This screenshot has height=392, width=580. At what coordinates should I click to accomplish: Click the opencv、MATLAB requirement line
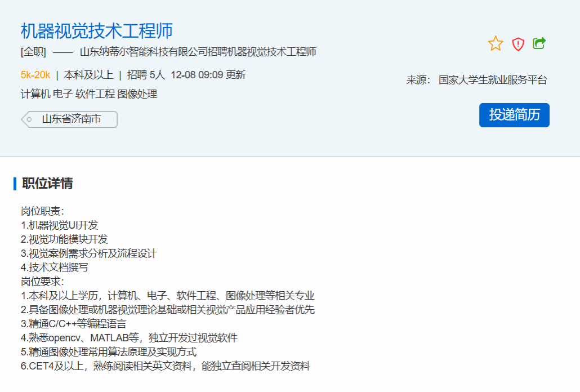pos(129,338)
